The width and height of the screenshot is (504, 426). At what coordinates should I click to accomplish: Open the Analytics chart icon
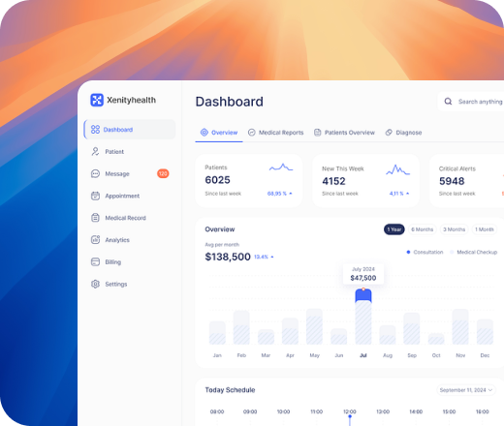(x=95, y=240)
